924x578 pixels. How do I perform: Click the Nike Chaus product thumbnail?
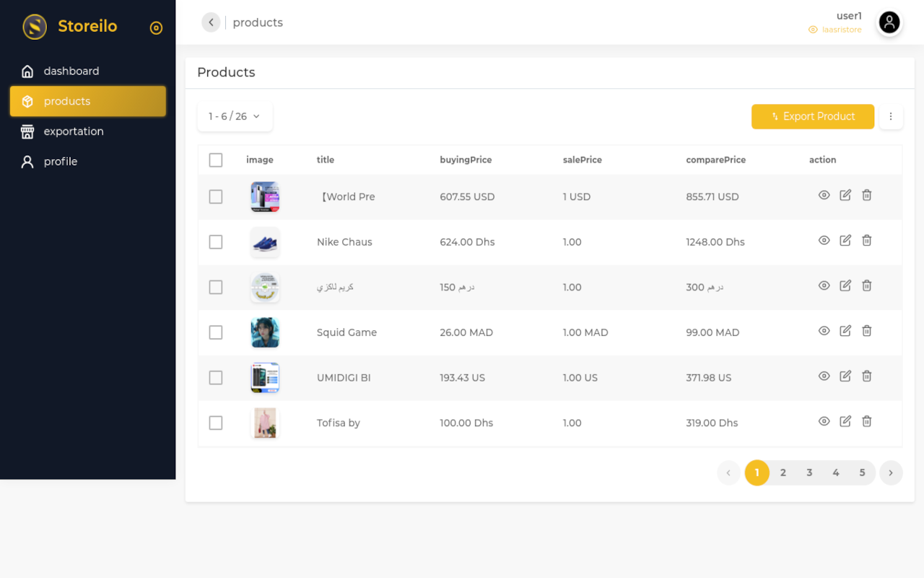click(265, 242)
